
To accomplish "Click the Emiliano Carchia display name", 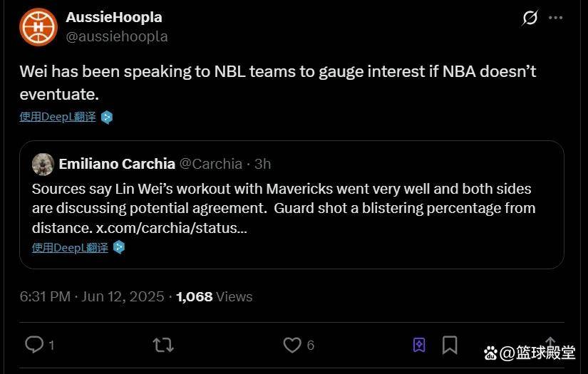I will click(117, 164).
